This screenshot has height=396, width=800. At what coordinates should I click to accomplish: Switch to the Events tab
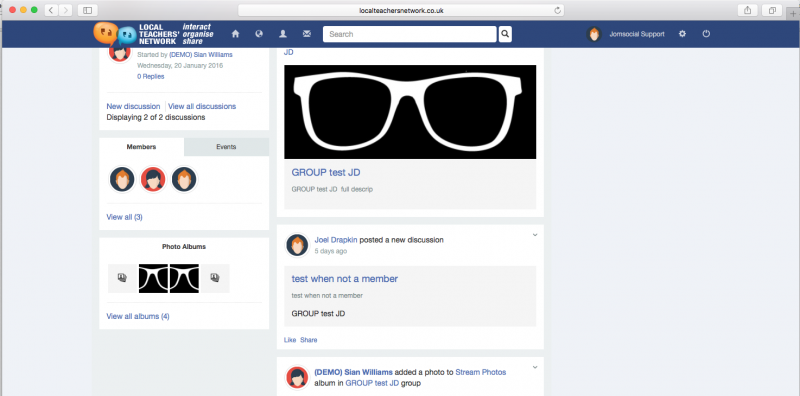pyautogui.click(x=226, y=147)
